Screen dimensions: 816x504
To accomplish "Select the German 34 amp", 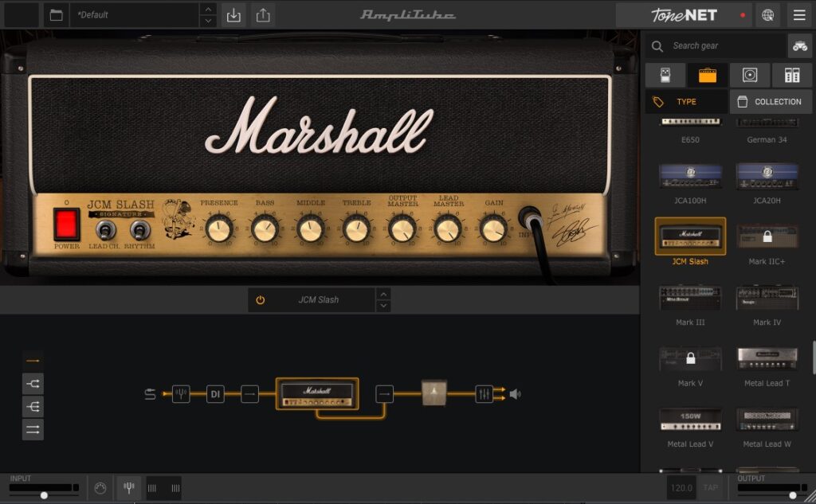I will point(767,130).
